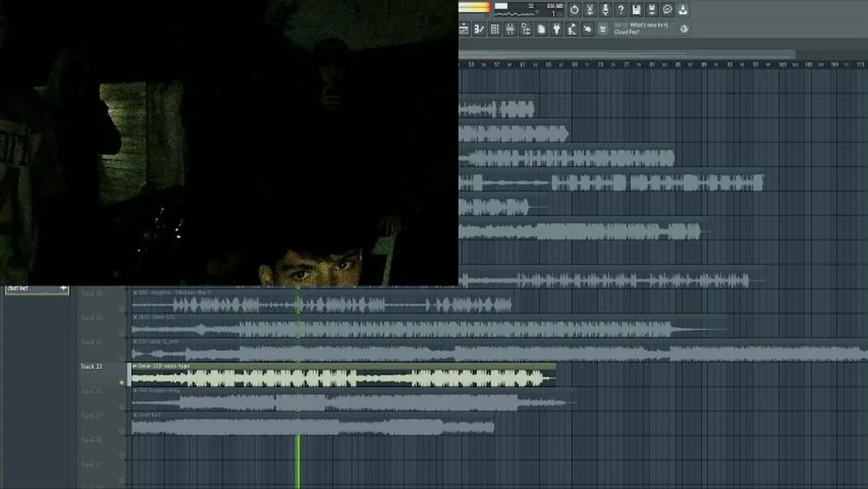Click the plus icon on the chief kief item
Screen dimensions: 868x489
coord(64,288)
